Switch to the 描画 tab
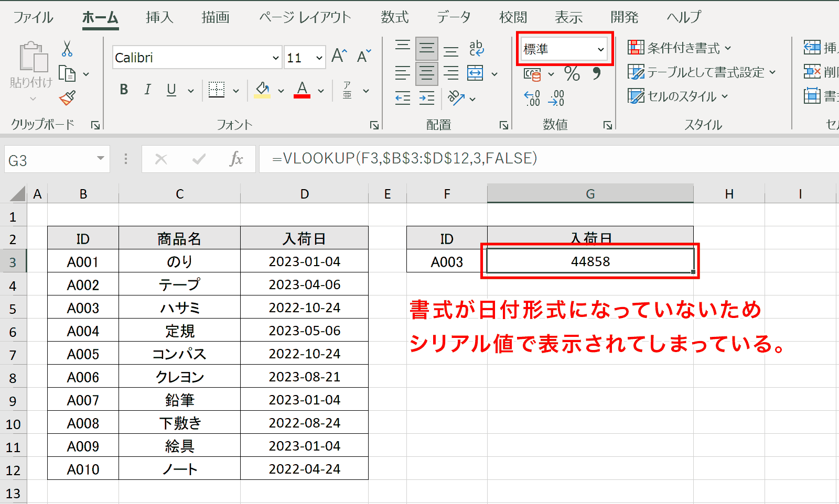The image size is (839, 504). (216, 17)
